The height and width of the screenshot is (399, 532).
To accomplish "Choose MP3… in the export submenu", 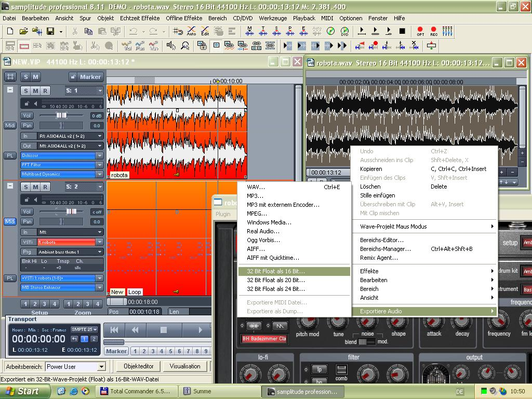I will 294,196.
